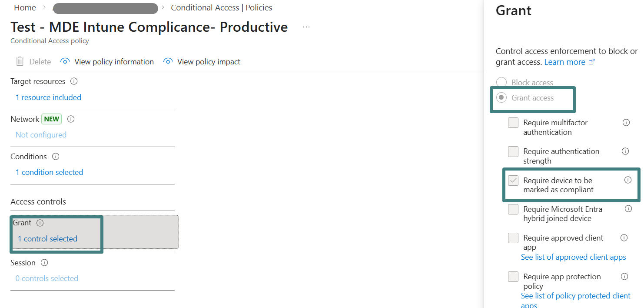Select the Grant access radio button
Screen dimensions: 644x308
click(501, 98)
